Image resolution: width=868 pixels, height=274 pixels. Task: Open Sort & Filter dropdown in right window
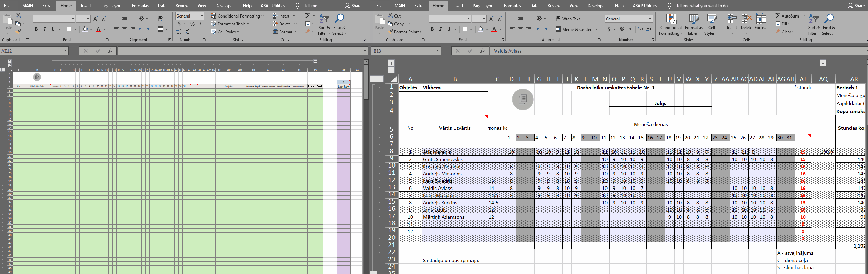(x=814, y=24)
